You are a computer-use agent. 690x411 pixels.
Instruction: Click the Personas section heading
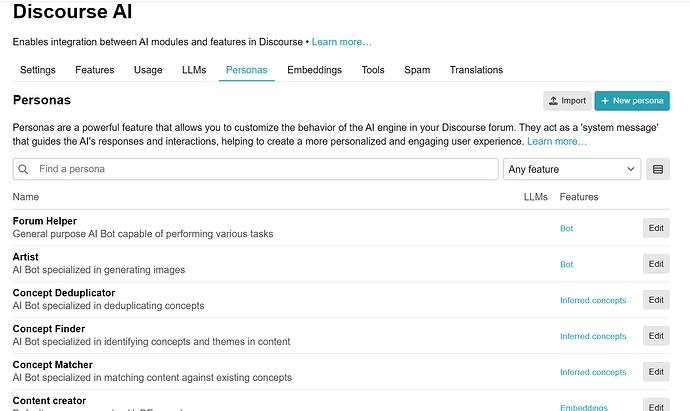(x=42, y=100)
